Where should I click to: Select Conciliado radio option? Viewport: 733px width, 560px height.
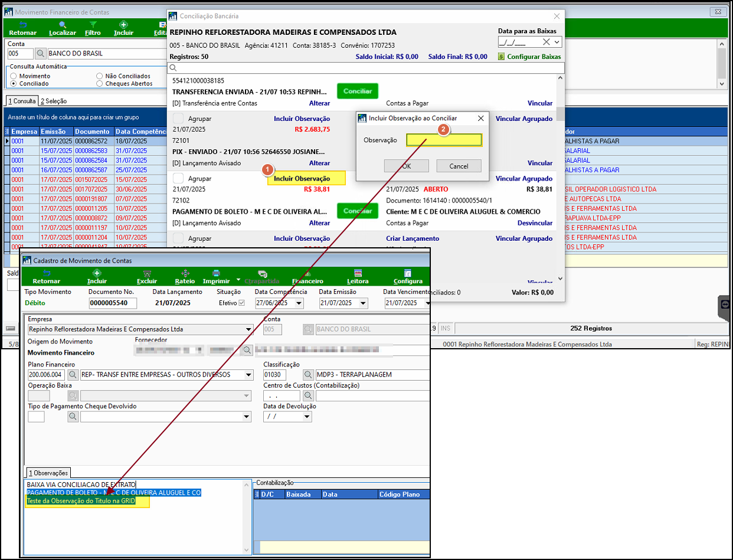coord(14,84)
